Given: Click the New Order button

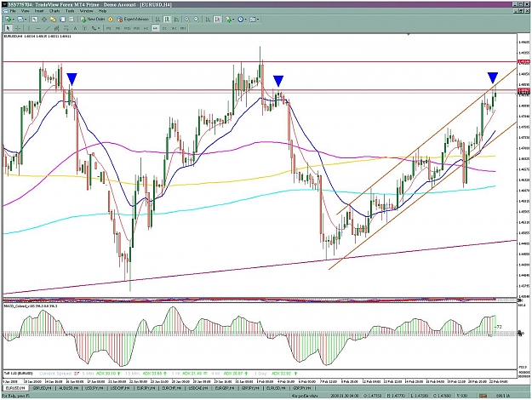Looking at the screenshot, I should [x=93, y=20].
